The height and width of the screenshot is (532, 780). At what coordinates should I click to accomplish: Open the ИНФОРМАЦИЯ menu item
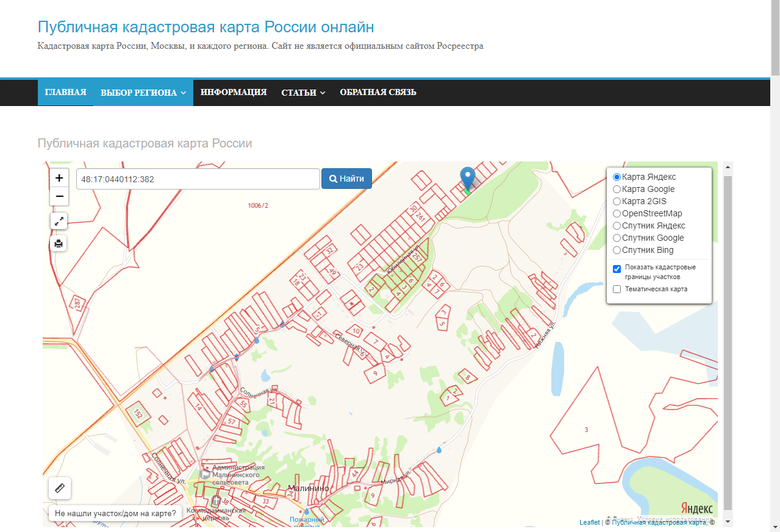(234, 92)
